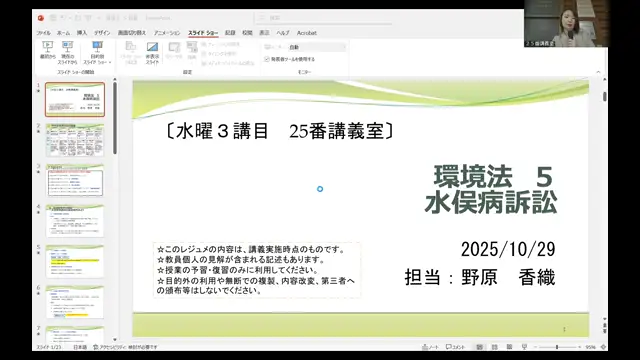The width and height of the screenshot is (640, 360).
Task: Click the thumbnail panel scrollbar
Action: click(115, 118)
